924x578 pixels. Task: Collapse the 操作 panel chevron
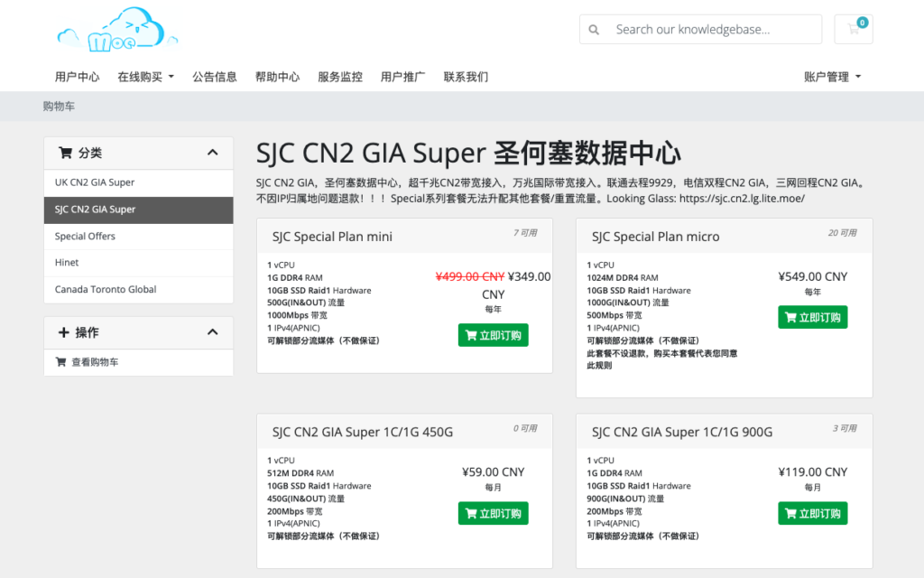click(x=213, y=332)
